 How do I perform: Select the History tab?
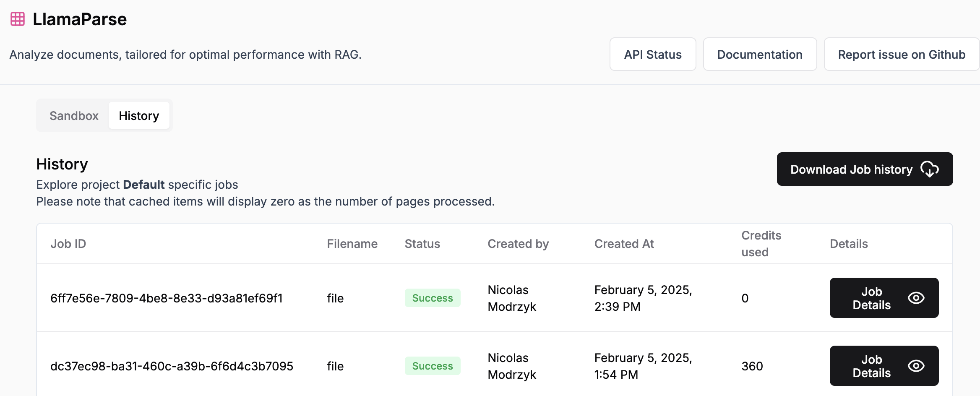[x=139, y=116]
